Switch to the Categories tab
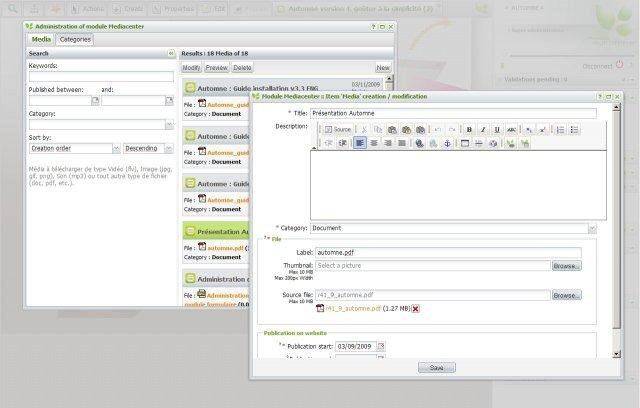The width and height of the screenshot is (640, 408). point(75,40)
